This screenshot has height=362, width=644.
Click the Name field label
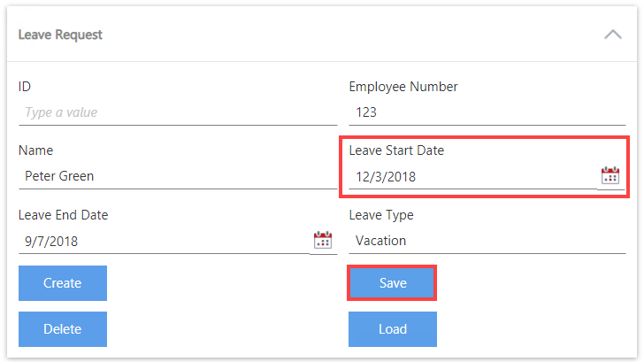click(x=36, y=150)
